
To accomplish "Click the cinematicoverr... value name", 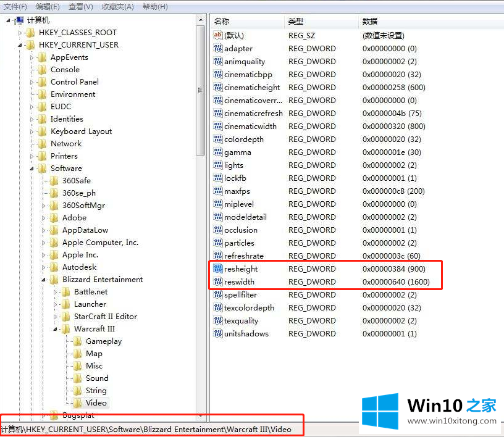I will pos(253,100).
